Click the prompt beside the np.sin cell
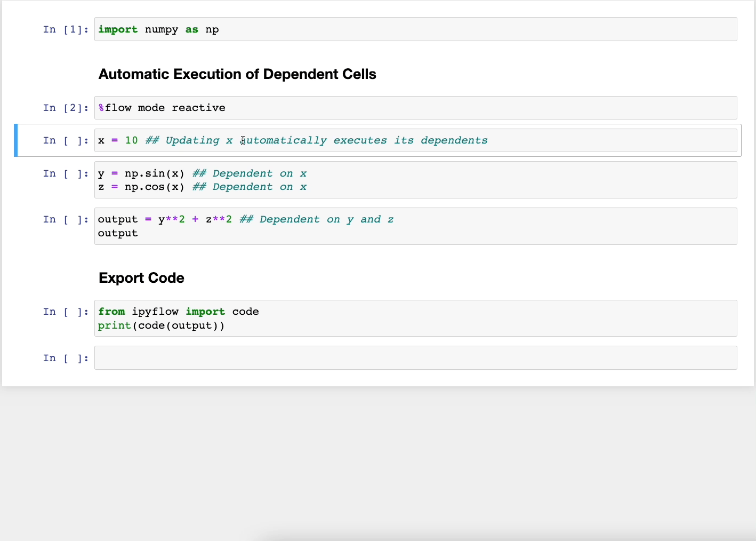This screenshot has height=541, width=756. pos(66,173)
